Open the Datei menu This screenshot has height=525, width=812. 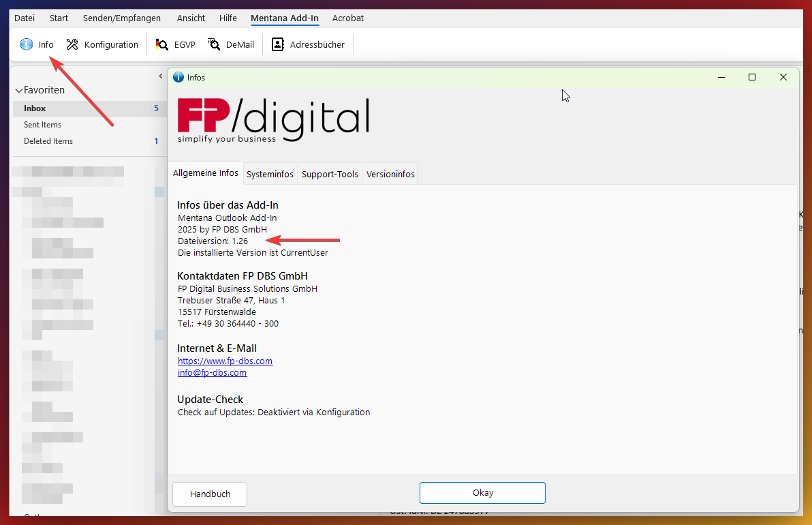pyautogui.click(x=25, y=18)
